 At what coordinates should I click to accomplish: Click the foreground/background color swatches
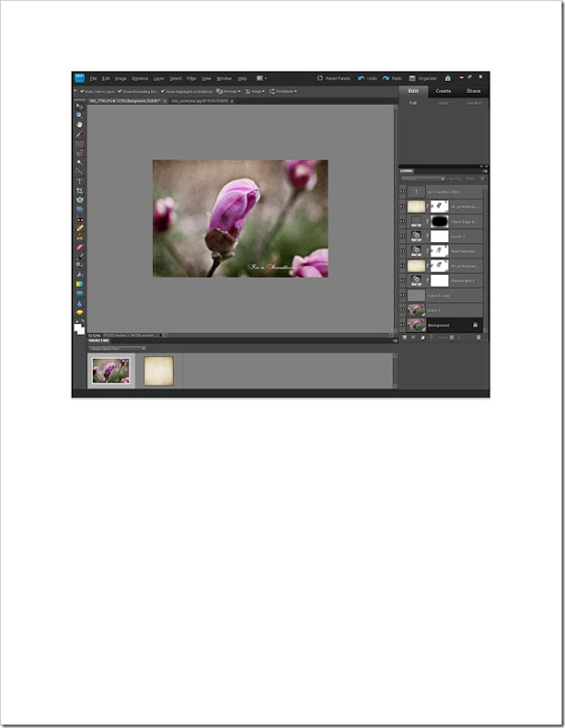click(79, 329)
